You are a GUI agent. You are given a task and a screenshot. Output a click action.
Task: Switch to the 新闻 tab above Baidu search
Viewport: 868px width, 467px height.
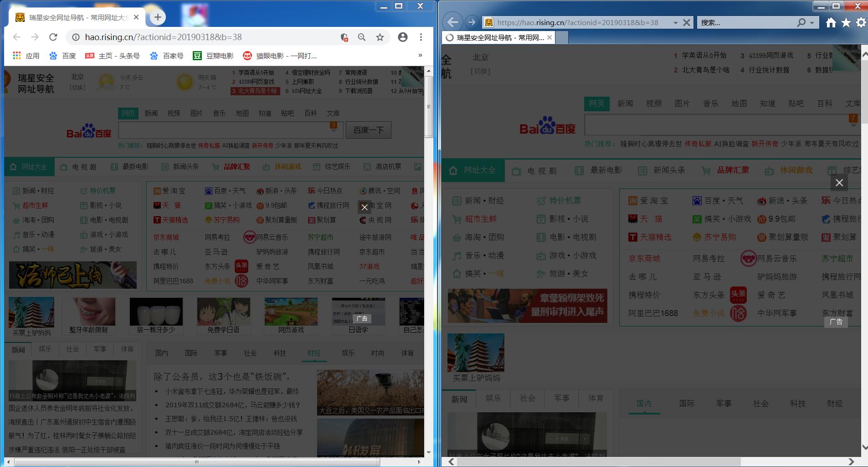pyautogui.click(x=151, y=113)
